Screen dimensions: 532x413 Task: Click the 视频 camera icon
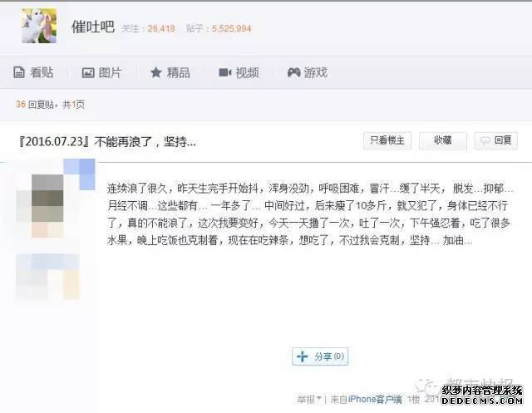click(225, 72)
